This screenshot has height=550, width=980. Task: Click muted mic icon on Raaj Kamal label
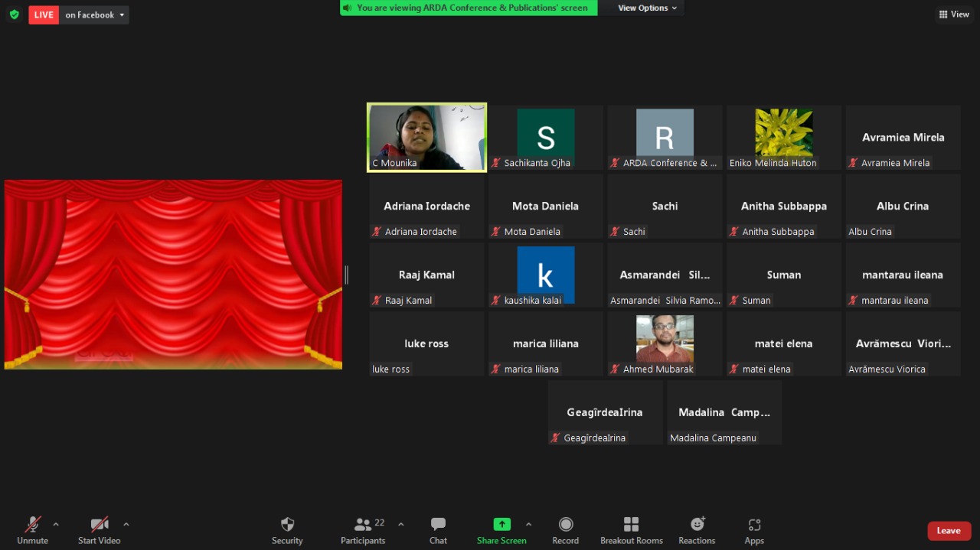(377, 301)
